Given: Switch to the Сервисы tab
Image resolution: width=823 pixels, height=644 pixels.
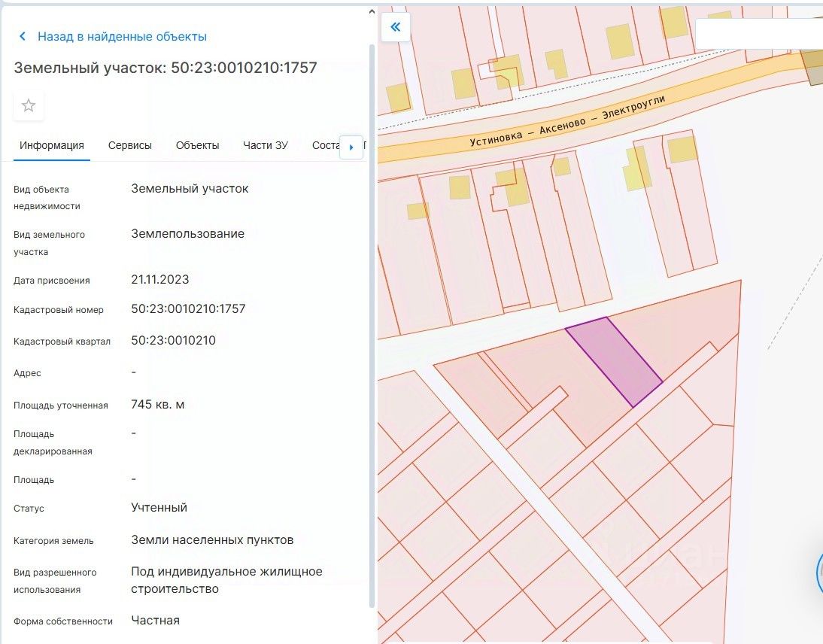Looking at the screenshot, I should point(129,145).
